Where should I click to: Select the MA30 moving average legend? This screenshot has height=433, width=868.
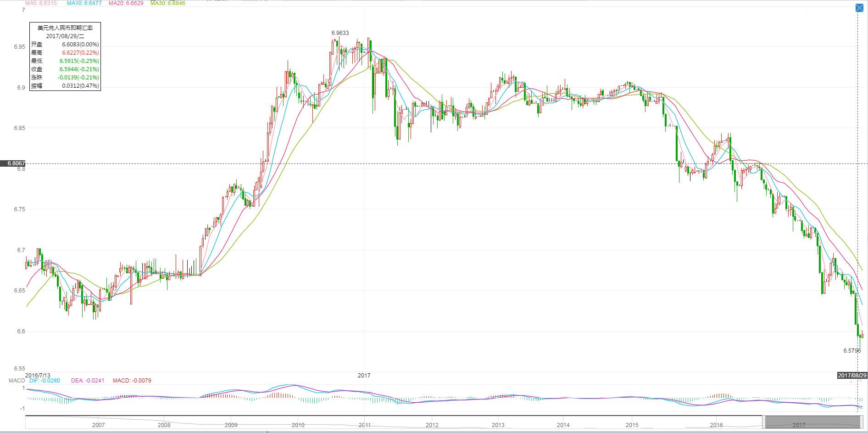pos(168,3)
